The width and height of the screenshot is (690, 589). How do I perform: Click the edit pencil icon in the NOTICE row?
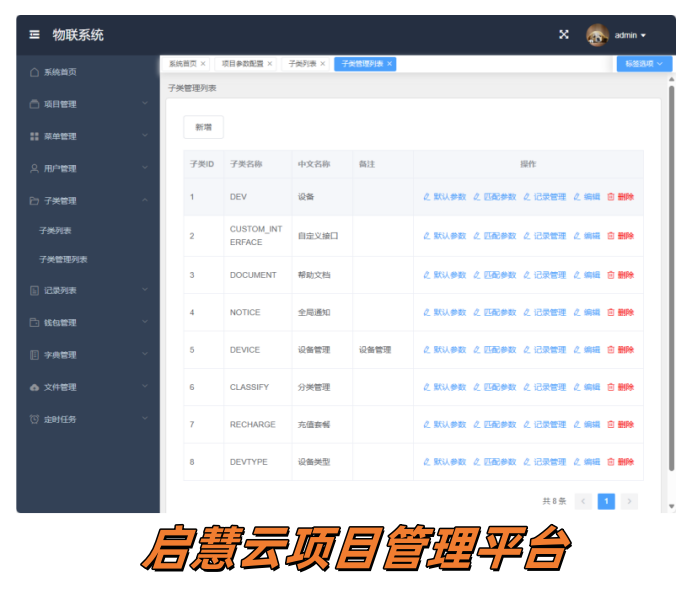577,313
